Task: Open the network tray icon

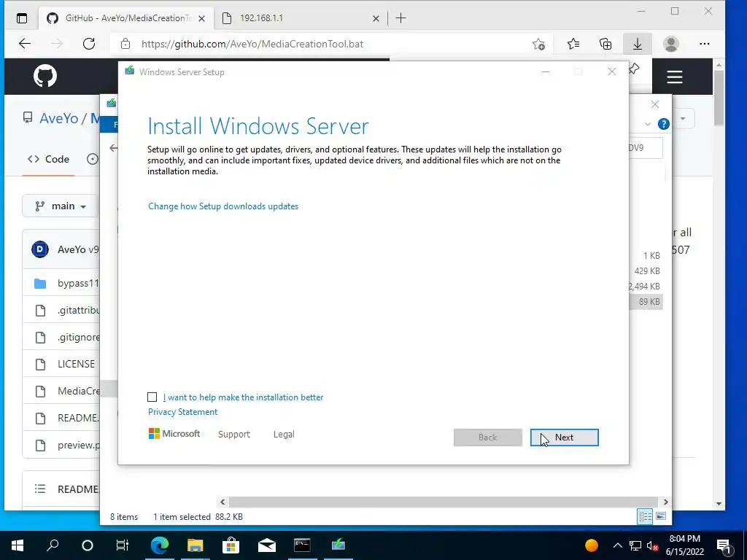Action: tap(635, 545)
